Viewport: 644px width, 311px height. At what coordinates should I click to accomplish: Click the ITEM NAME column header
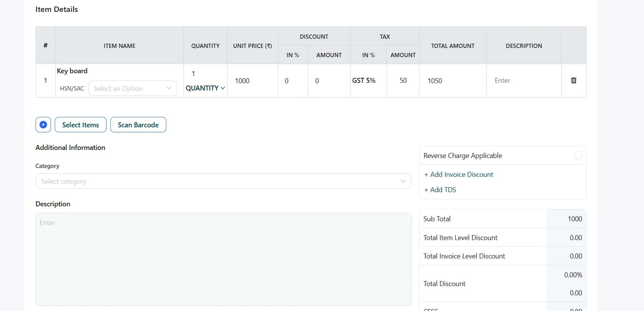[120, 46]
